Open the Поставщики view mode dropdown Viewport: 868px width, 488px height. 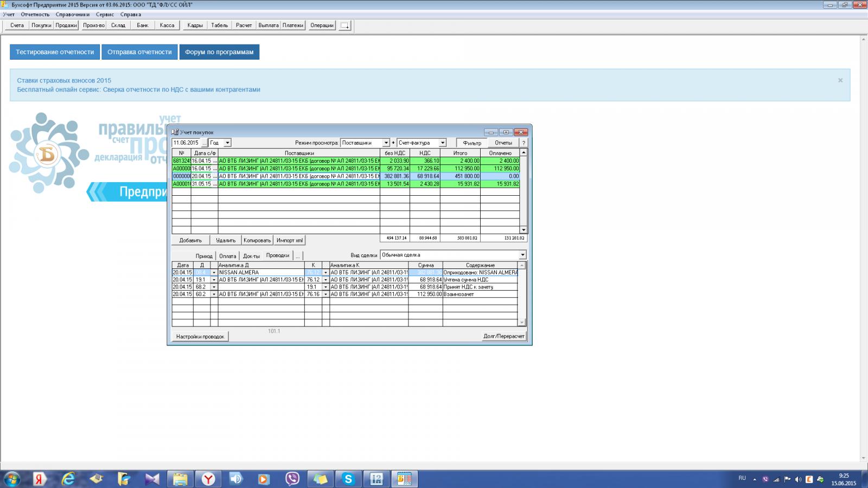(x=386, y=143)
